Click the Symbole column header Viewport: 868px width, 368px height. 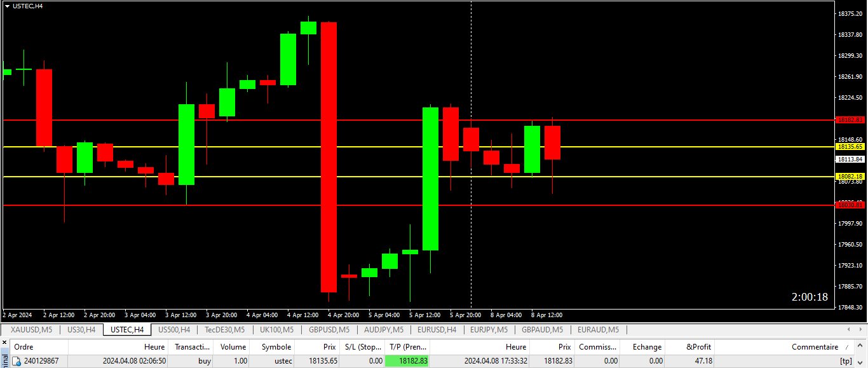276,347
